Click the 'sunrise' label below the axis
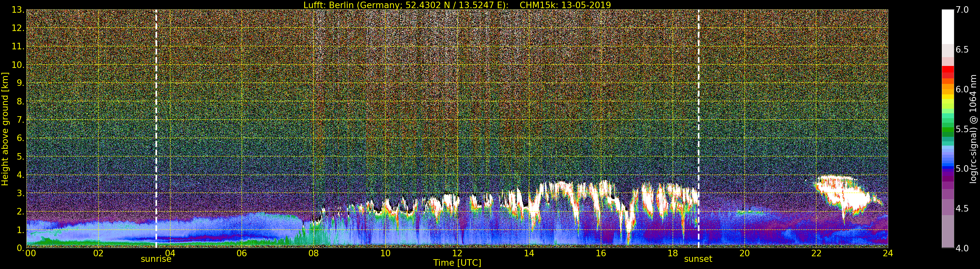980x269 pixels. click(x=156, y=259)
